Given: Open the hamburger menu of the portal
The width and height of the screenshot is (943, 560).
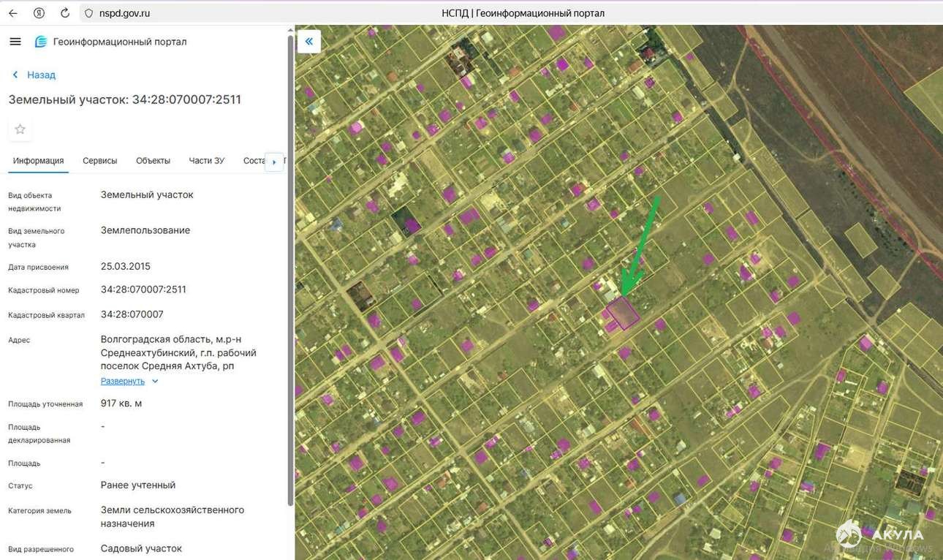Looking at the screenshot, I should pos(15,42).
